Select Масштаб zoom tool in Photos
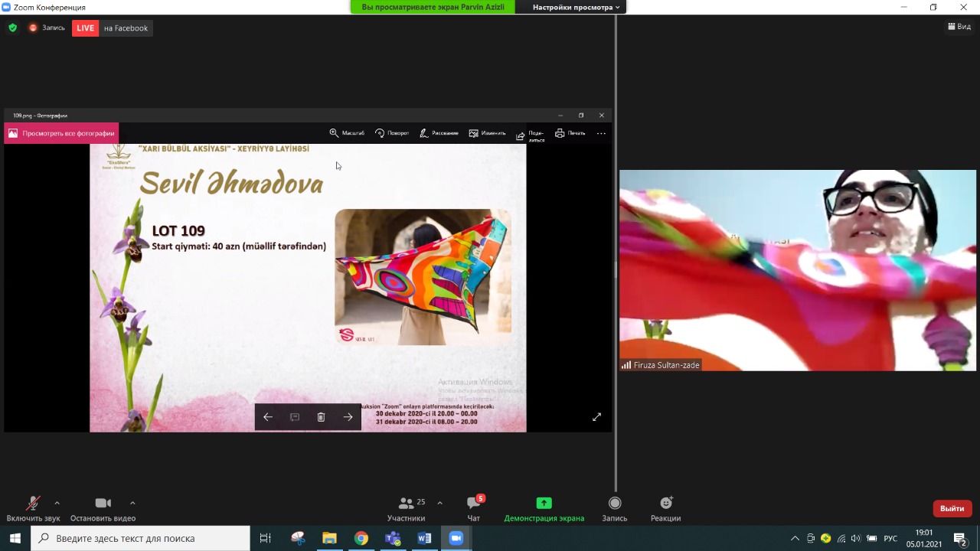Viewport: 980px width, 551px height. tap(347, 133)
